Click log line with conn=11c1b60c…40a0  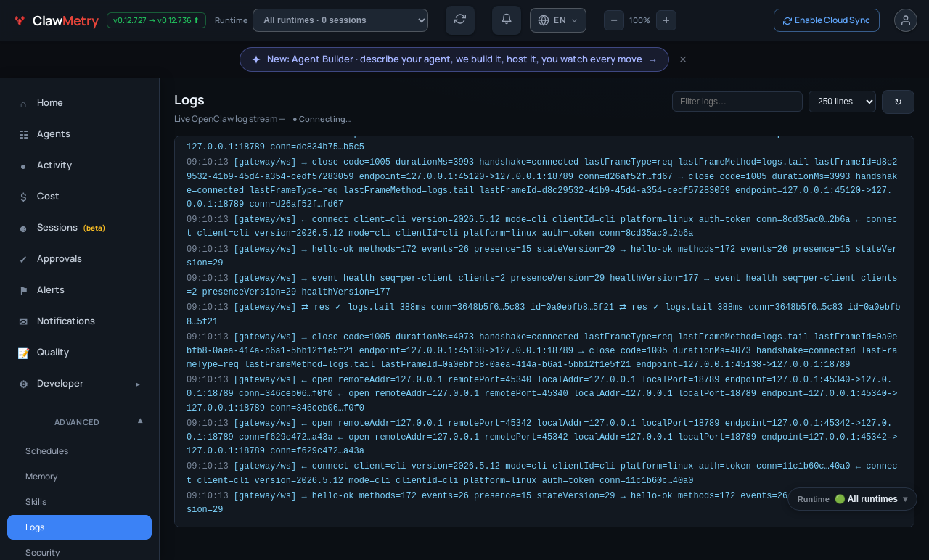pyautogui.click(x=543, y=474)
